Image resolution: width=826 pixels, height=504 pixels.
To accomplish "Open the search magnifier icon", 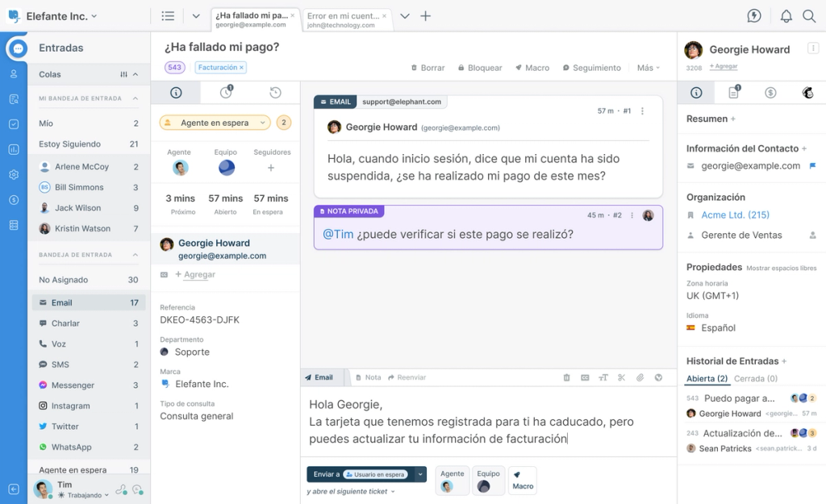I will point(809,16).
